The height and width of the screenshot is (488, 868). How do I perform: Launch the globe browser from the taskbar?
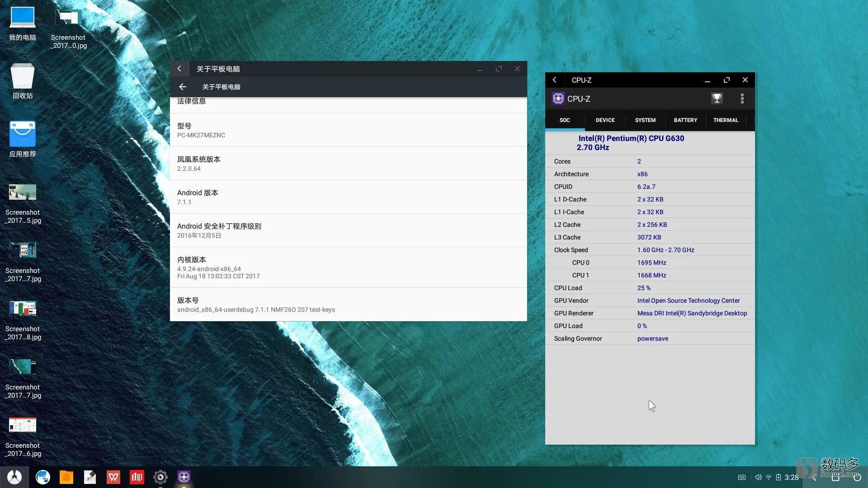coord(43,477)
